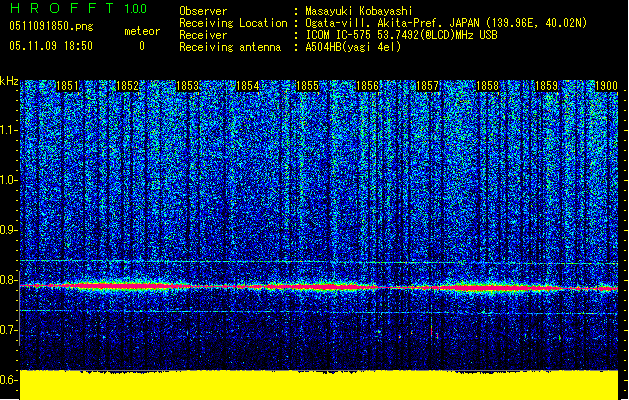Click the HROFFT 1.0.0 title text
The height and width of the screenshot is (400, 629).
[79, 8]
